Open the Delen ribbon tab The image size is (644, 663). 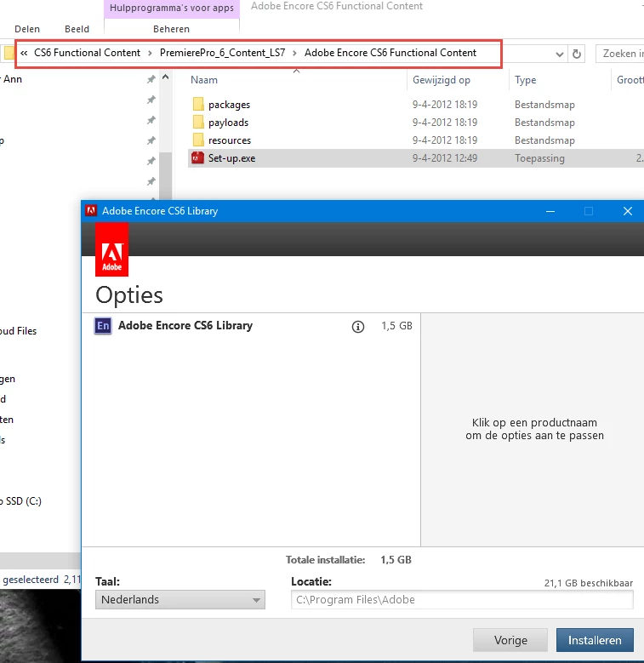27,29
